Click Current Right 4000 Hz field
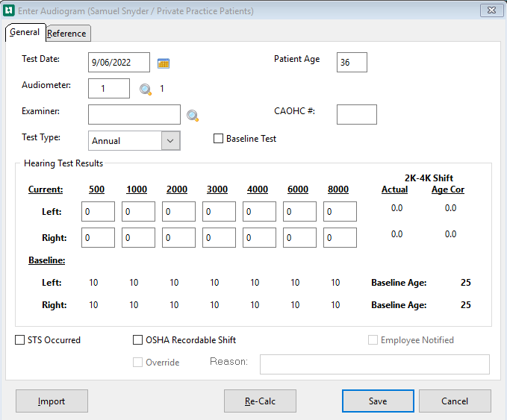507x420 pixels. pos(259,238)
